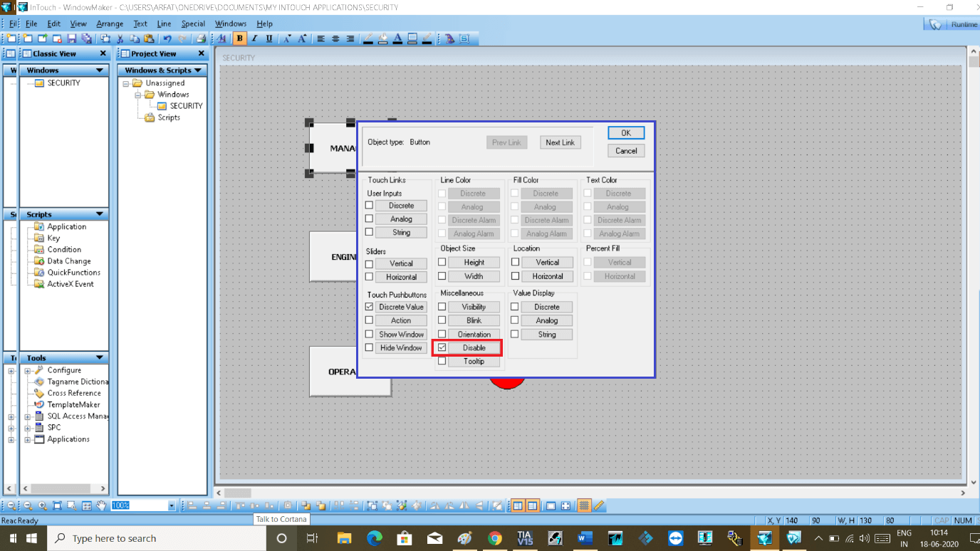The width and height of the screenshot is (980, 551).
Task: Expand the SQL Access Manager node
Action: point(28,416)
